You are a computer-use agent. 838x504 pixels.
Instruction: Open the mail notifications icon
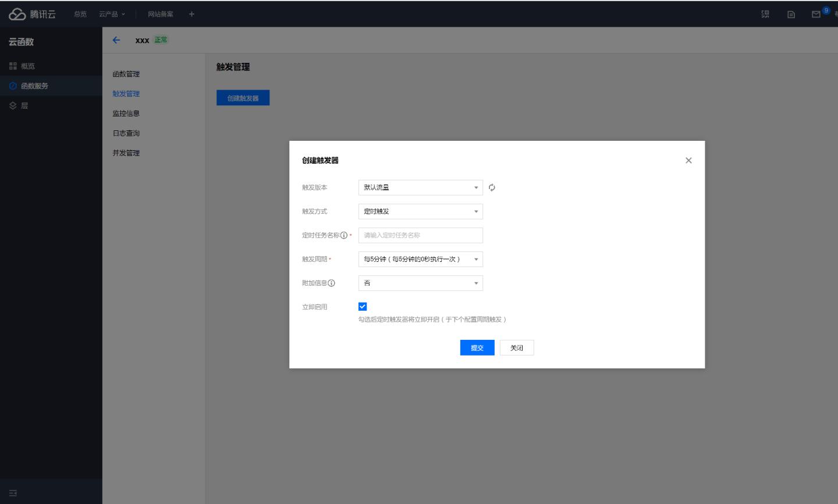point(816,14)
